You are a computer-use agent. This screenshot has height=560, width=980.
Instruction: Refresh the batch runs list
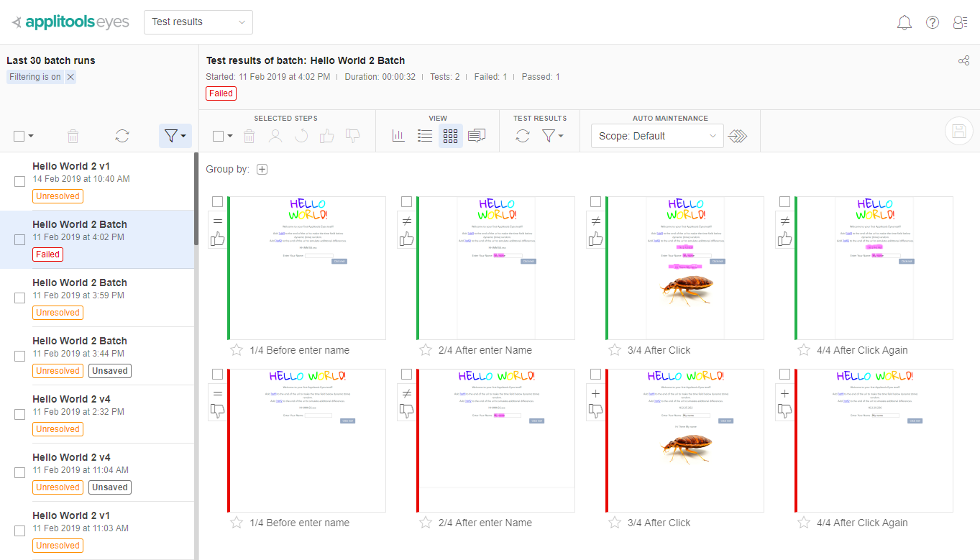[122, 136]
